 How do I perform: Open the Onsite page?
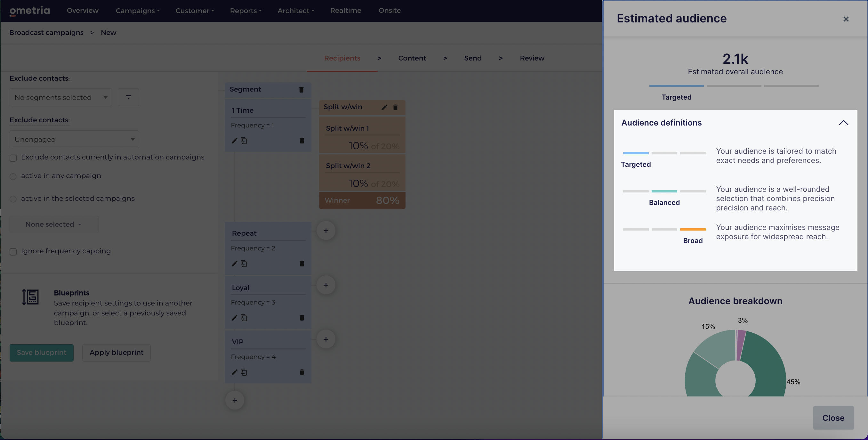[390, 11]
